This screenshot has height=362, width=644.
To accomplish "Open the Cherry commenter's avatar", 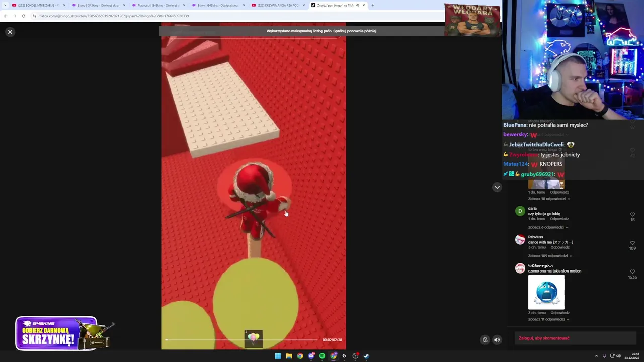I will pos(520,268).
